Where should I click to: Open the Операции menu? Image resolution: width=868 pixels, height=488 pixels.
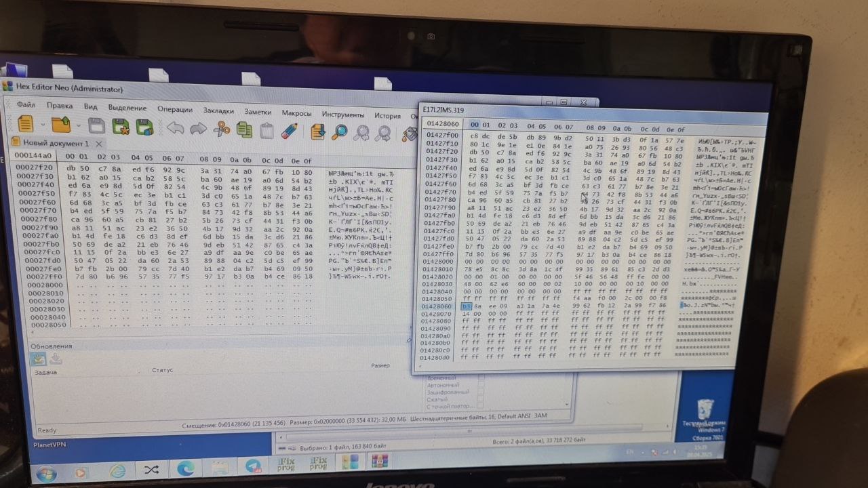point(175,109)
